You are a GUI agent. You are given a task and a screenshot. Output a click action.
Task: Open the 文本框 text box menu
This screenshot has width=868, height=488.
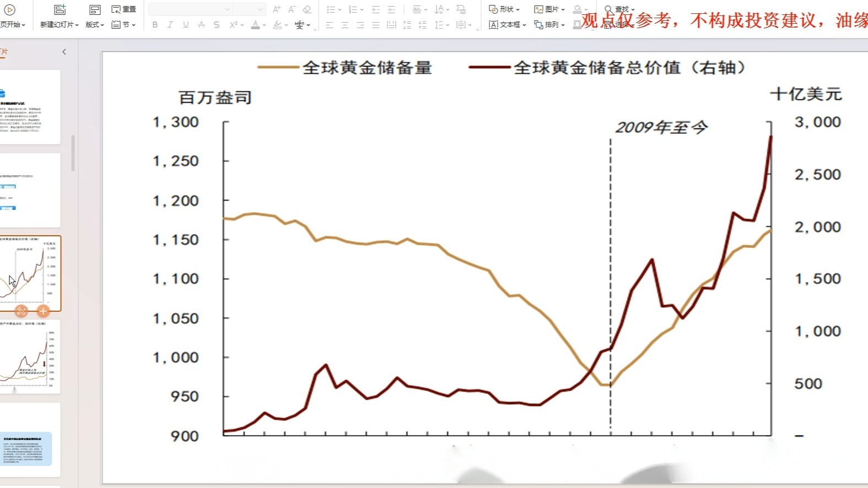508,25
